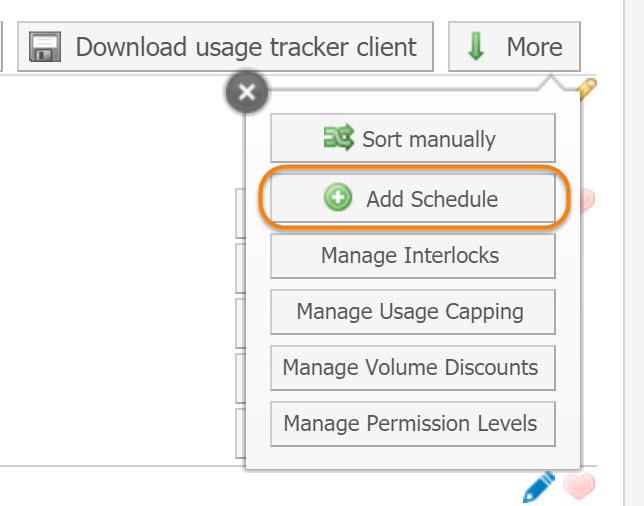Choose Sort manually from the menu

click(x=412, y=139)
